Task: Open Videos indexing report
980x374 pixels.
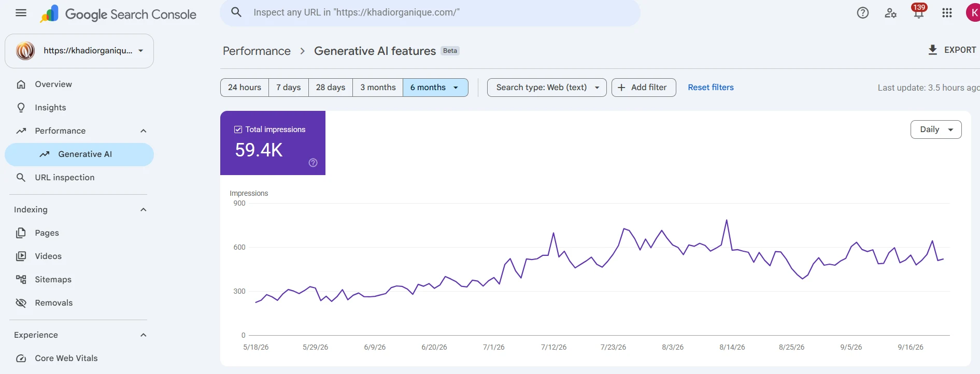Action: (x=79, y=256)
